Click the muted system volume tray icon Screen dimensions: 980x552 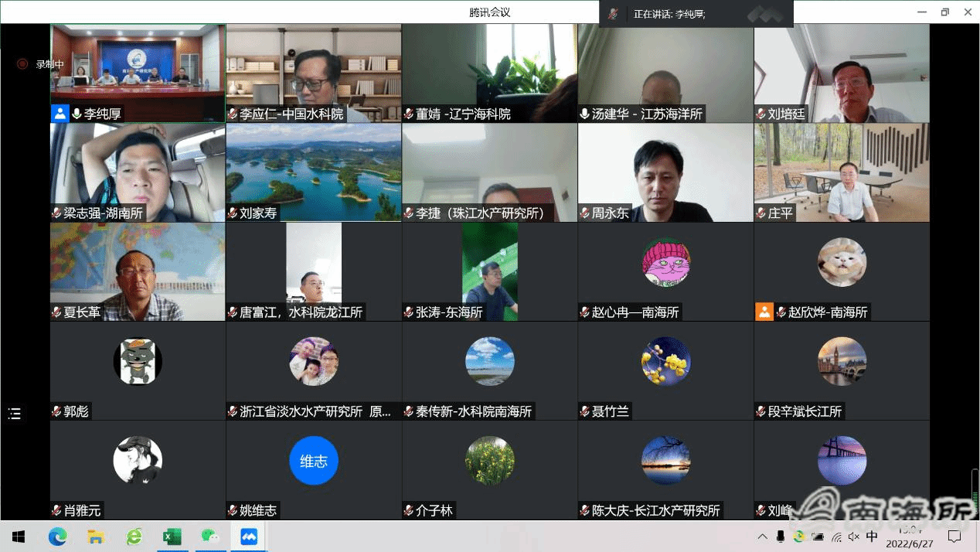pyautogui.click(x=854, y=537)
